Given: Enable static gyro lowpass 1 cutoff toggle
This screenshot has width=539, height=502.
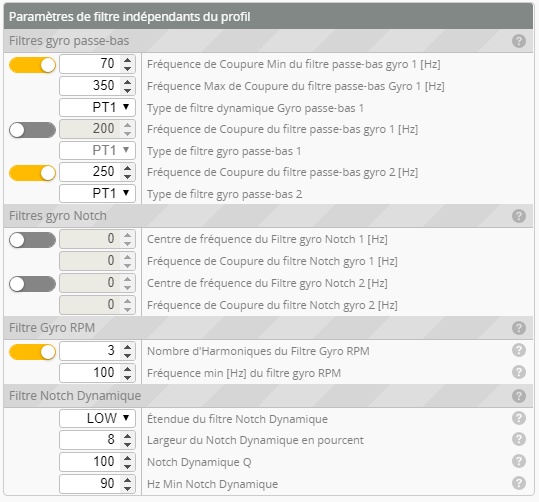Looking at the screenshot, I should pyautogui.click(x=32, y=130).
